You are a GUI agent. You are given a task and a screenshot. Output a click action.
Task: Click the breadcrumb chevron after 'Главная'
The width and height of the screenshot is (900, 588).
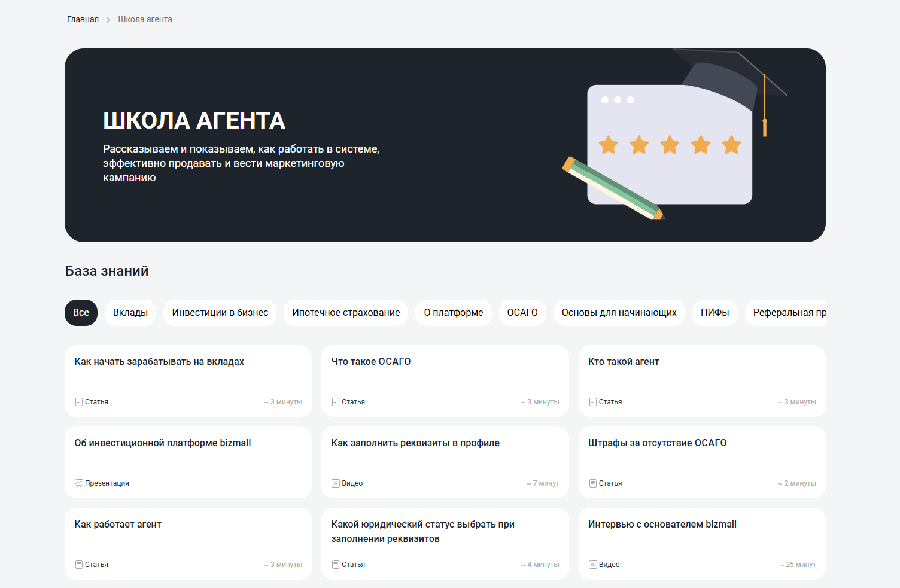108,19
